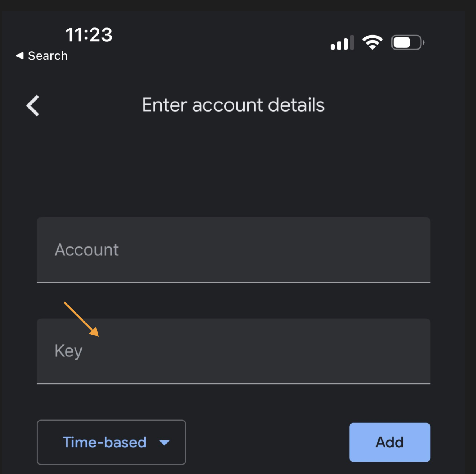476x474 pixels.
Task: Click the battery level indicator
Action: 407,42
